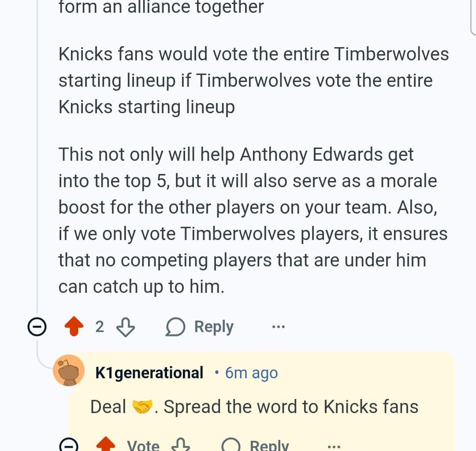Click the speech bubble icon beside Reply
Viewport: 476px width, 451px height.
coord(176,326)
